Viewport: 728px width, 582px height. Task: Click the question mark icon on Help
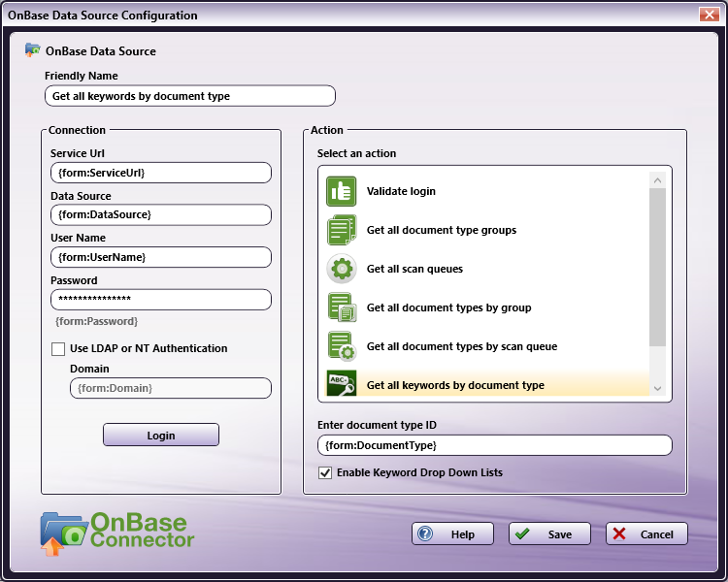[x=425, y=533]
